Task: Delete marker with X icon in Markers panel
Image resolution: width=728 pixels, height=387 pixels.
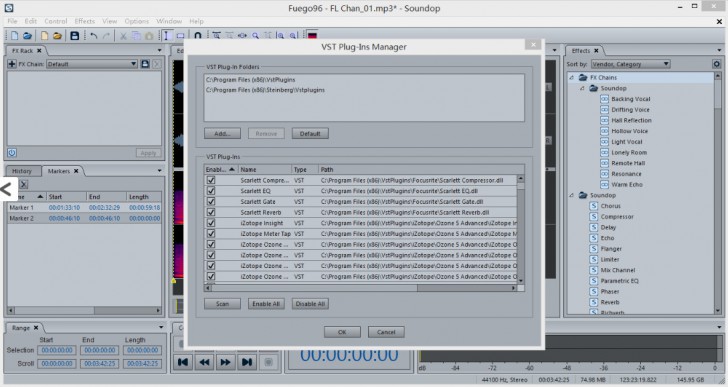Action: [24, 184]
